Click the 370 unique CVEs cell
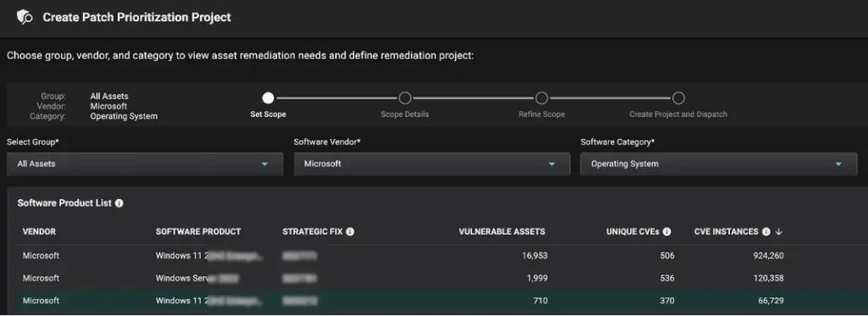 667,301
